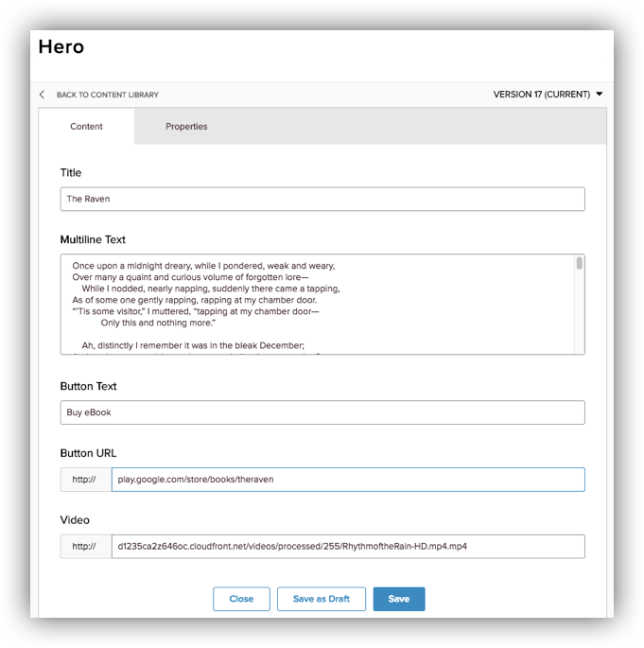Hit the blue Save button

point(398,599)
